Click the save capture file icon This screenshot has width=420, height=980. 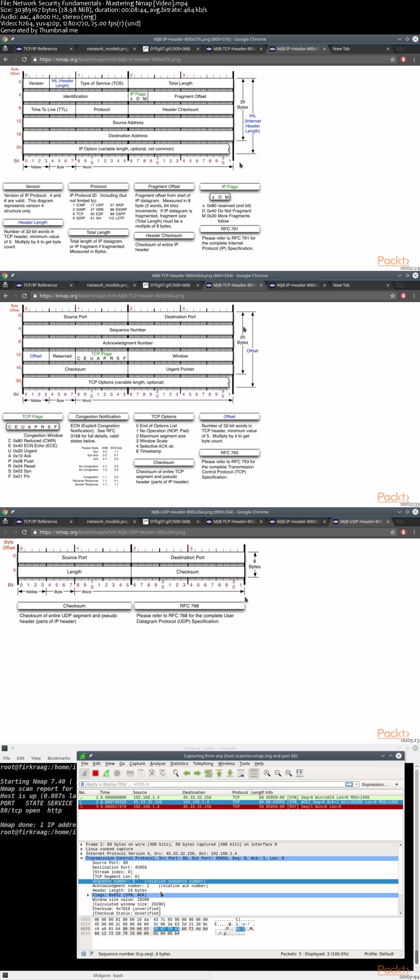141,773
